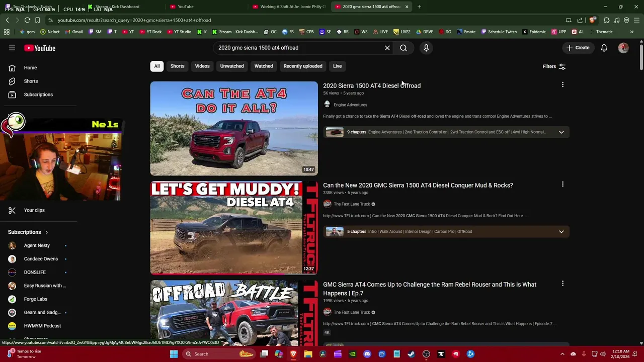
Task: Open Agent Nesty subscription
Action: tap(37, 245)
